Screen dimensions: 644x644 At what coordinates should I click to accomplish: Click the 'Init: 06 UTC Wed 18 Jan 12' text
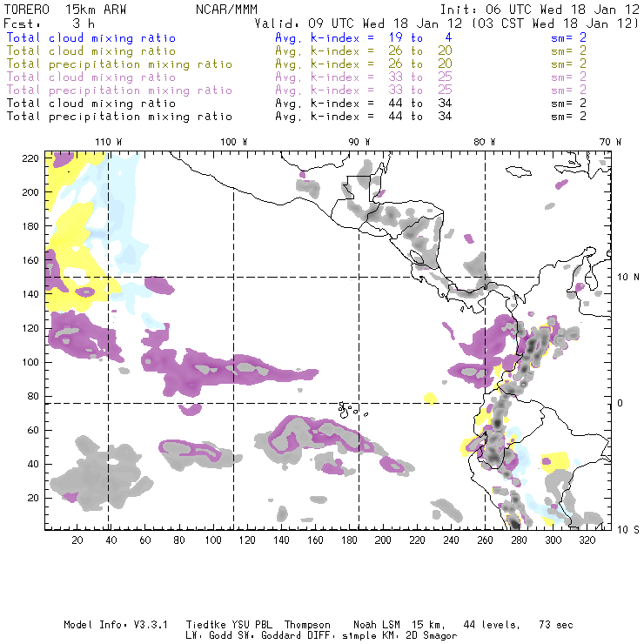click(540, 10)
